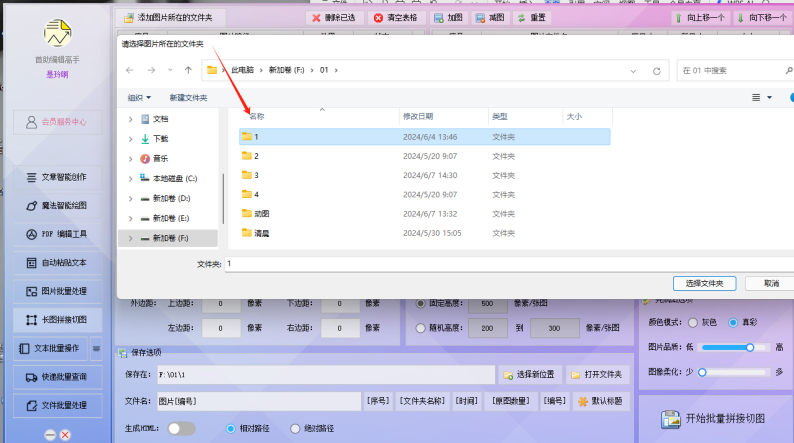Open 自动粘贴文本 in the sidebar

[58, 263]
